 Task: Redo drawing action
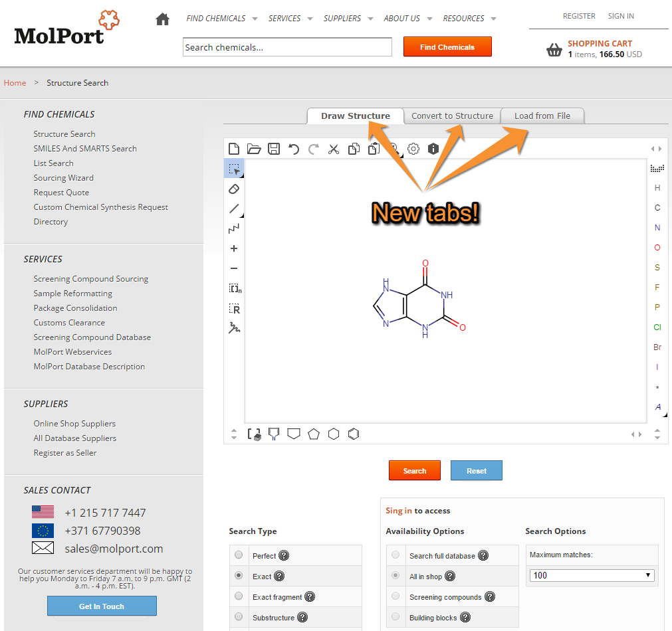tap(314, 149)
